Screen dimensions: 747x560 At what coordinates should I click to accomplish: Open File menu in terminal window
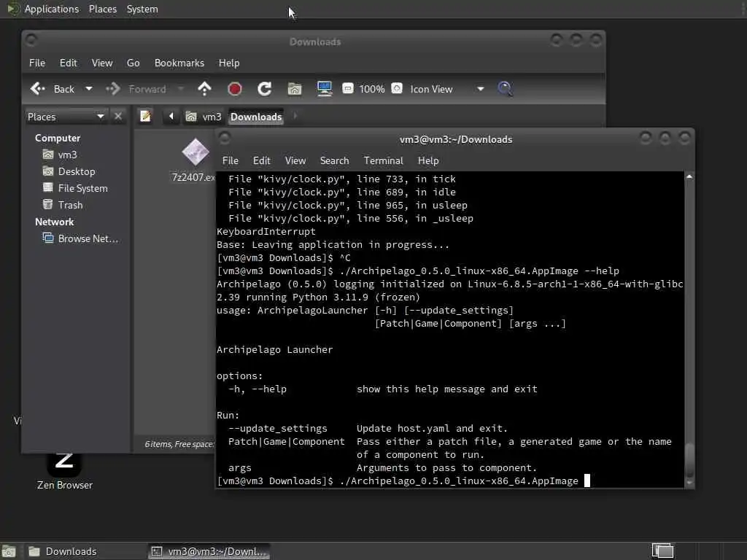coord(230,160)
